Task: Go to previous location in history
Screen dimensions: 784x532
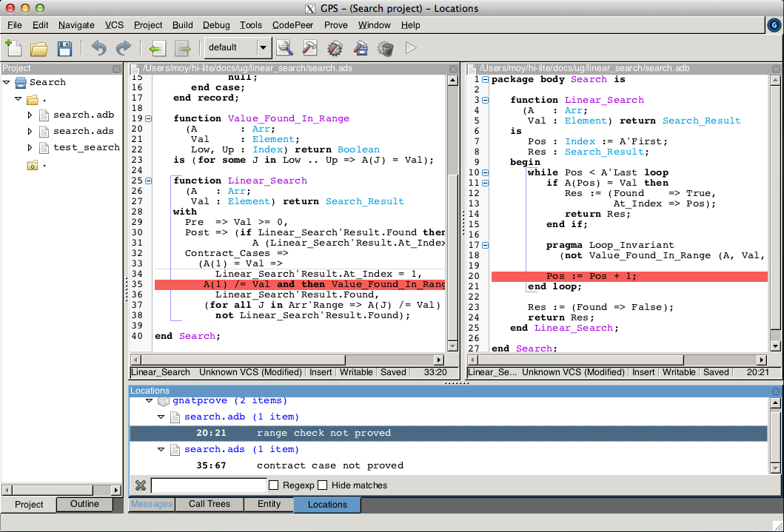Action: coord(157,48)
